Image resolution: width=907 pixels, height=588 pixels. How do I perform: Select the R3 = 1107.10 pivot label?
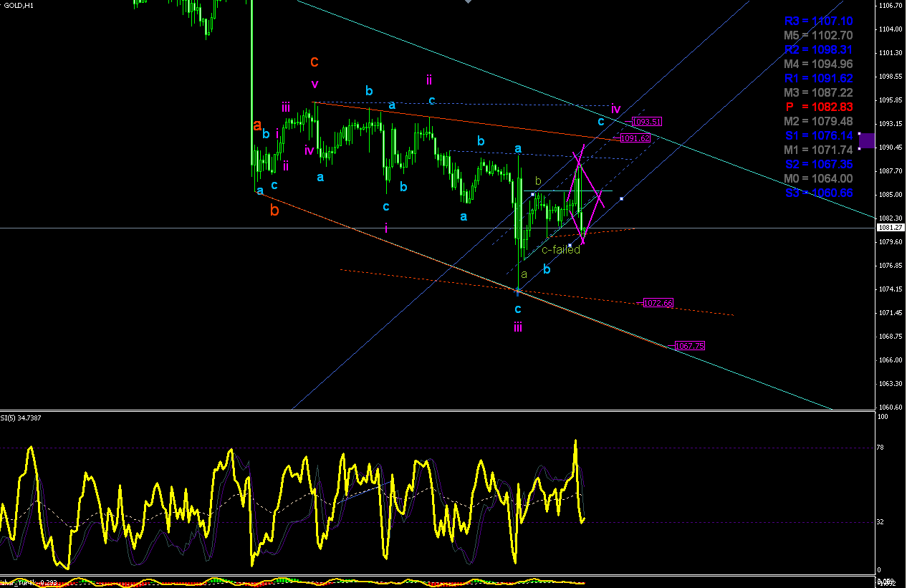(817, 22)
